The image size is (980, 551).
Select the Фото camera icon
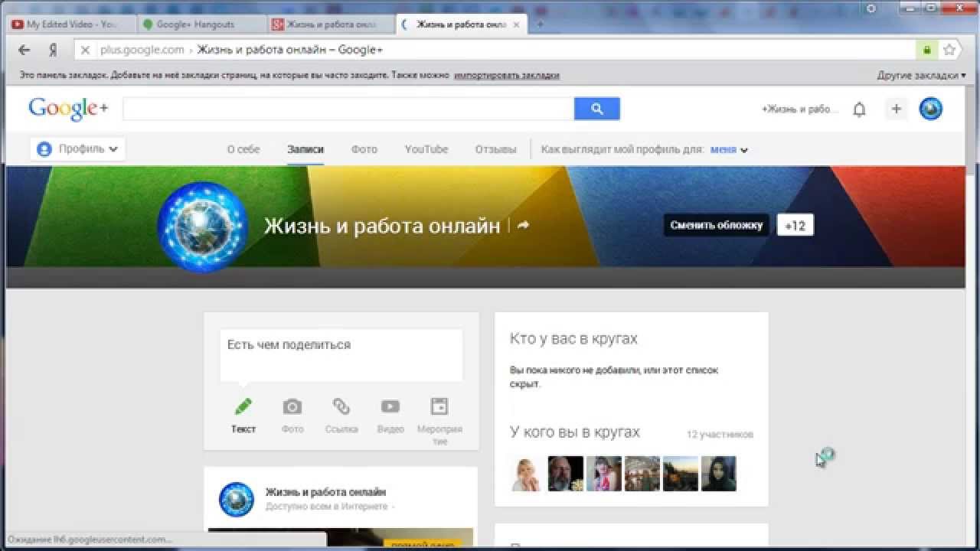pyautogui.click(x=292, y=406)
